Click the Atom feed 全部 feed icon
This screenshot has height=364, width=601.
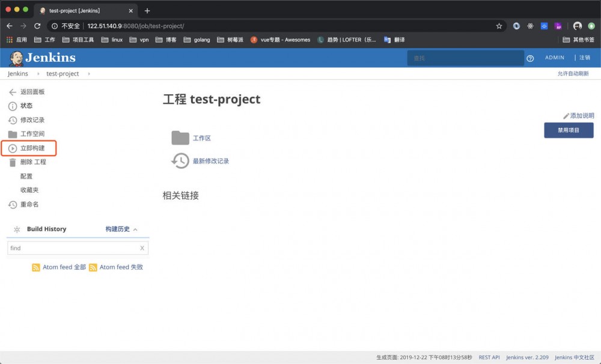[x=36, y=267]
